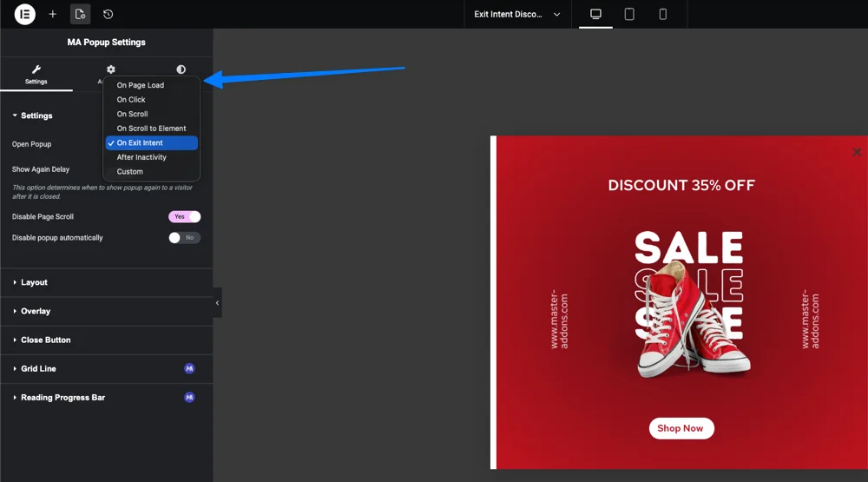Click the Open Popup label

31,144
